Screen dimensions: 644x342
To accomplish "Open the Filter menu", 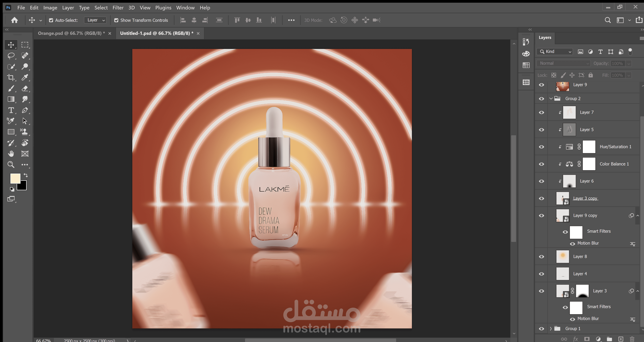I will tap(118, 8).
